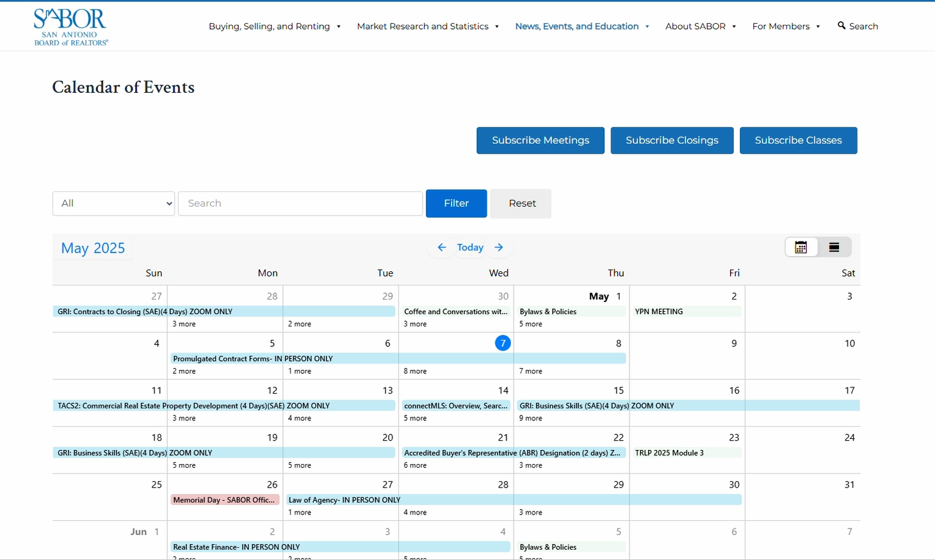Open the All category dropdown

point(113,204)
